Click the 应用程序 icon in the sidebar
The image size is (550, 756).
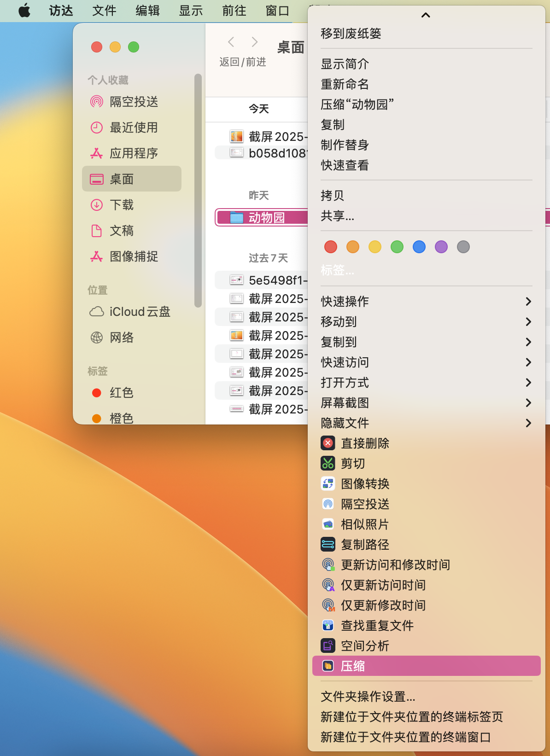pos(97,153)
